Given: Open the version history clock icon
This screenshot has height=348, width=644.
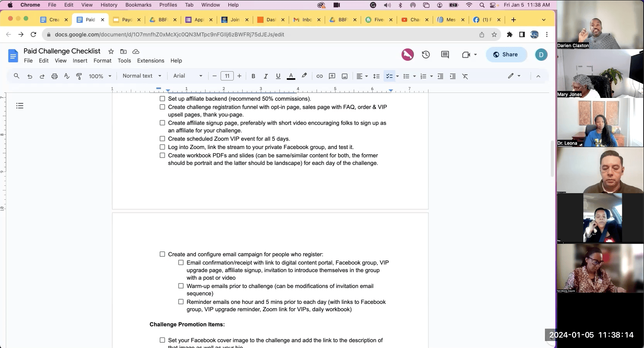Looking at the screenshot, I should tap(426, 55).
